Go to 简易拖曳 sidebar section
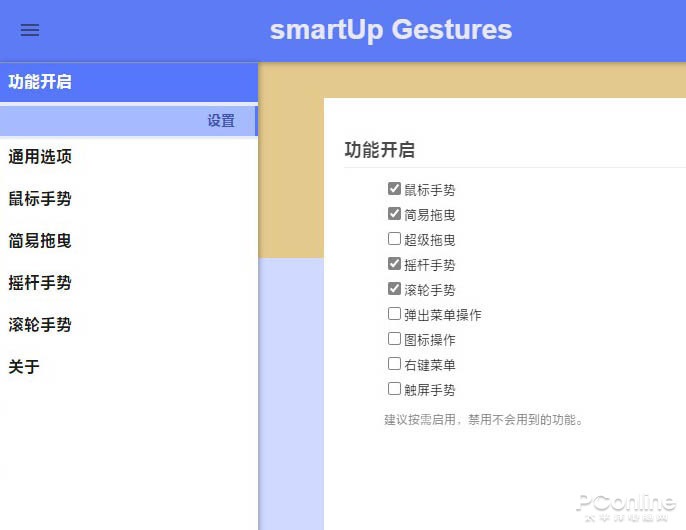This screenshot has height=530, width=686. pos(129,241)
